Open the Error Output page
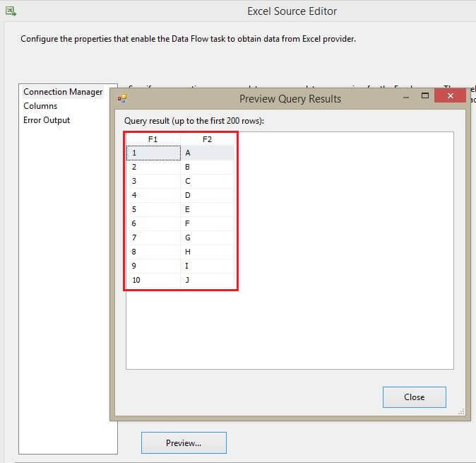Viewport: 476px width, 463px height. point(47,120)
